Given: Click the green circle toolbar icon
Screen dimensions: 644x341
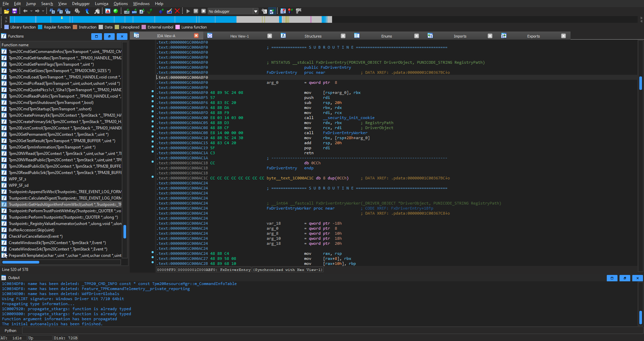Looking at the screenshot, I should click(x=116, y=11).
